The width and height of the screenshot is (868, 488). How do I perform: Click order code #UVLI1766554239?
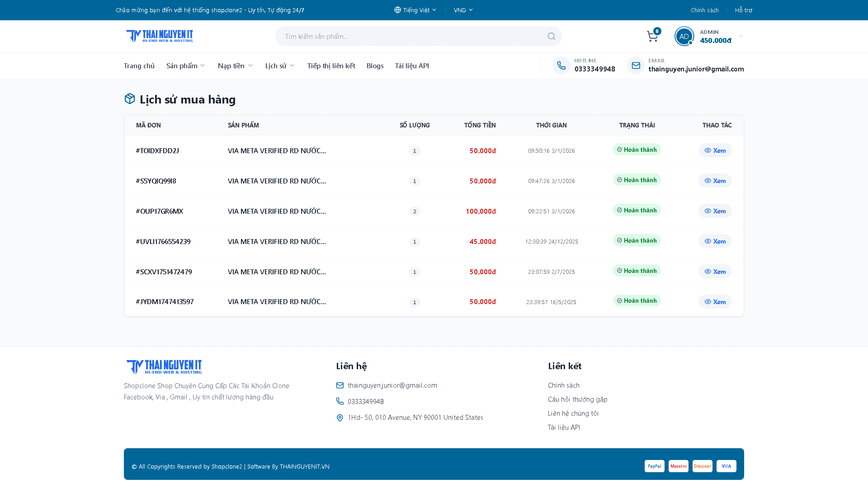pos(163,242)
